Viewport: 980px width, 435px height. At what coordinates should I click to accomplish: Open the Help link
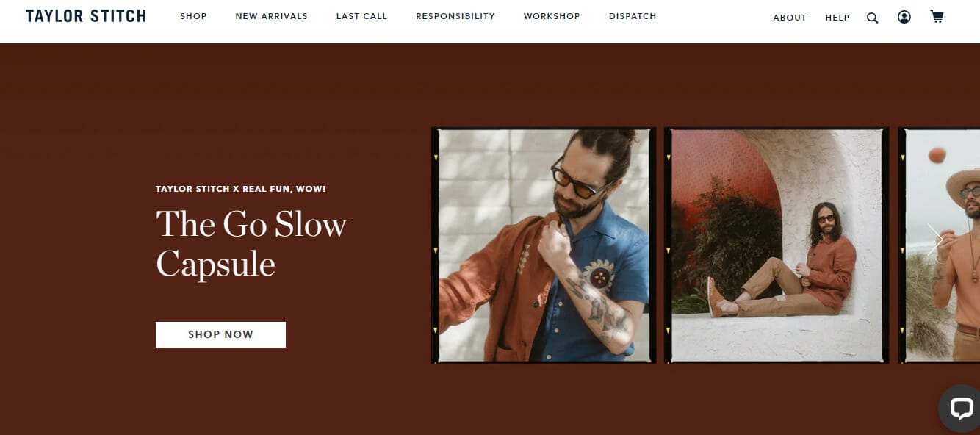pyautogui.click(x=837, y=18)
